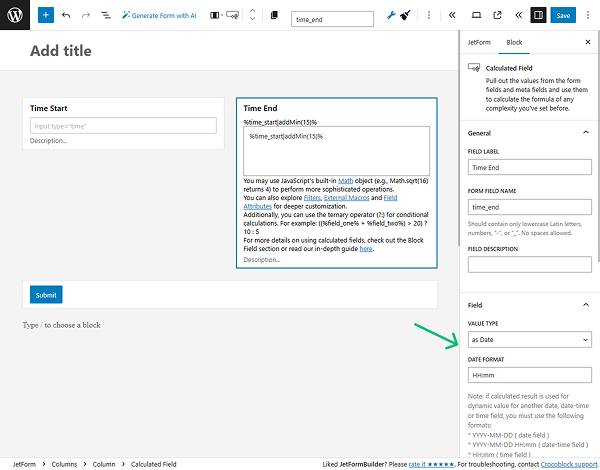Close the settings sidebar
The width and height of the screenshot is (600, 470).
587,43
